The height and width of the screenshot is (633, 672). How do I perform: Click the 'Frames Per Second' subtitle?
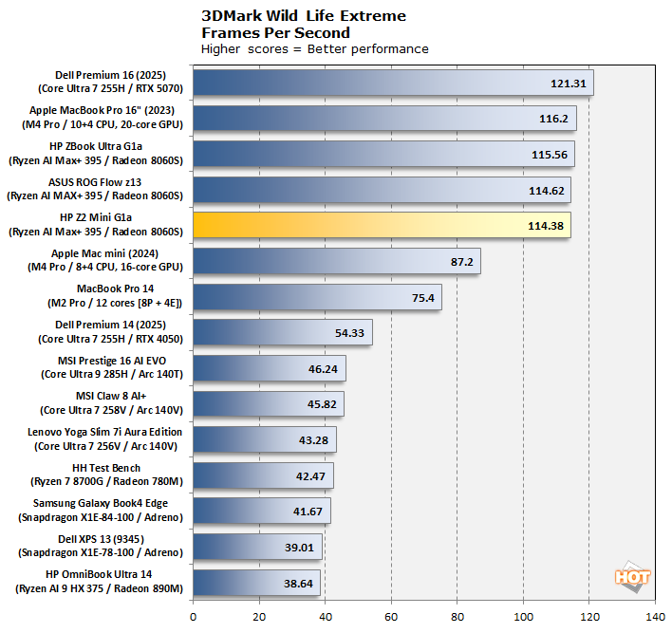pyautogui.click(x=275, y=33)
